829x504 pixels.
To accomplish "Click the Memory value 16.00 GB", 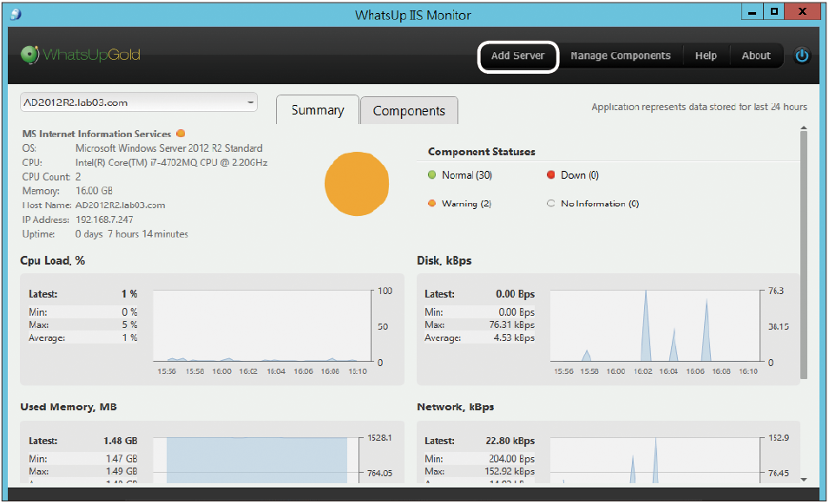I will (x=94, y=191).
